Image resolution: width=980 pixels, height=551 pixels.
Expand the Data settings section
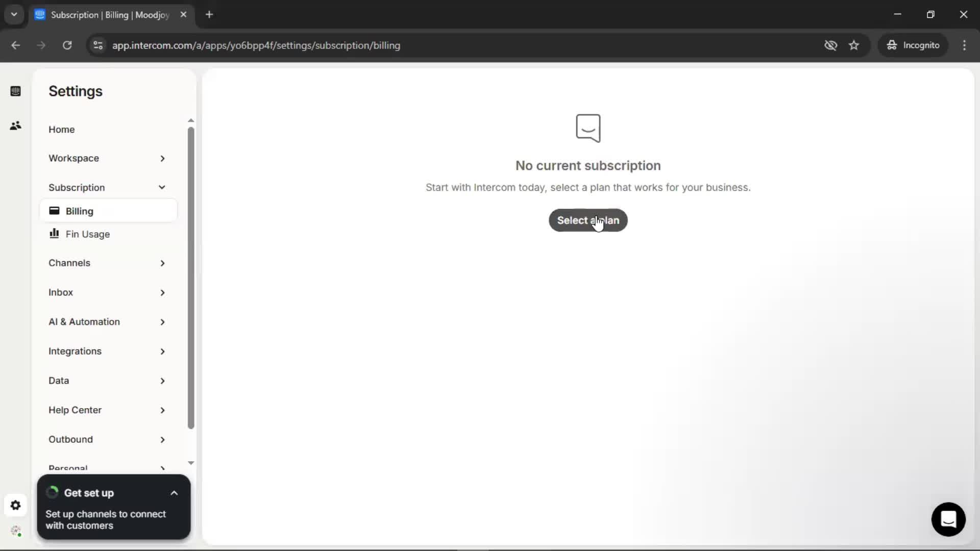pos(107,381)
